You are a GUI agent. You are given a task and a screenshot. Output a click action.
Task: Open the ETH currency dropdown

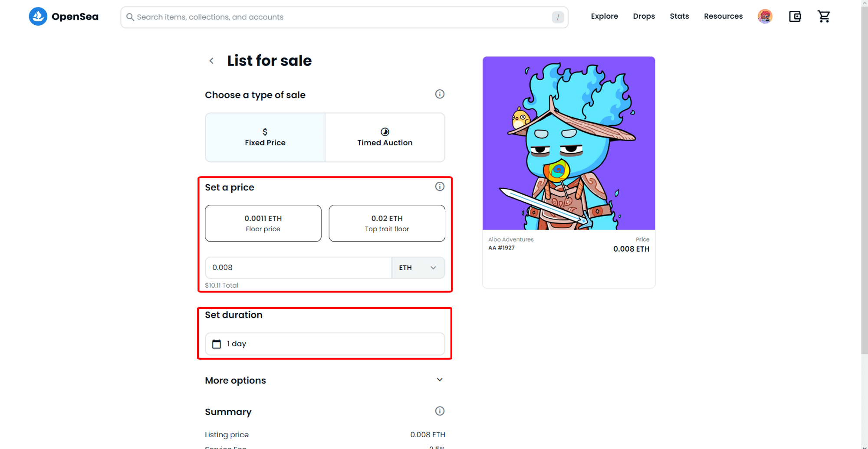click(418, 268)
